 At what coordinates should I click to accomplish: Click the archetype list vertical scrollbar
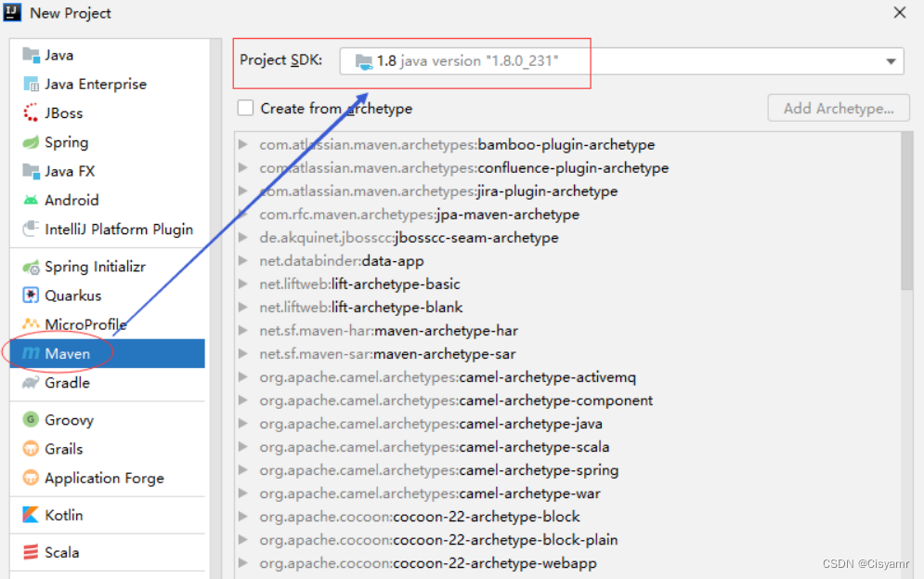[x=906, y=212]
